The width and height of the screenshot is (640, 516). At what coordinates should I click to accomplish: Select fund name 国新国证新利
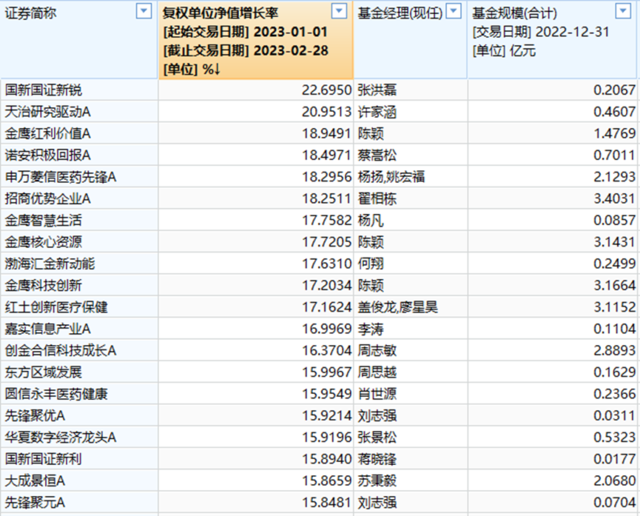tap(43, 459)
